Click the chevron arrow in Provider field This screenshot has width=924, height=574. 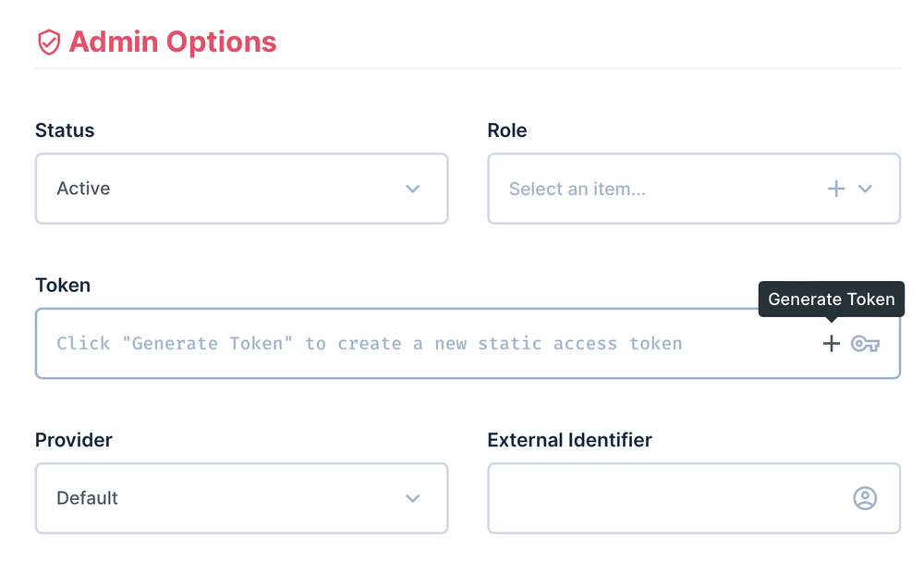pos(413,498)
